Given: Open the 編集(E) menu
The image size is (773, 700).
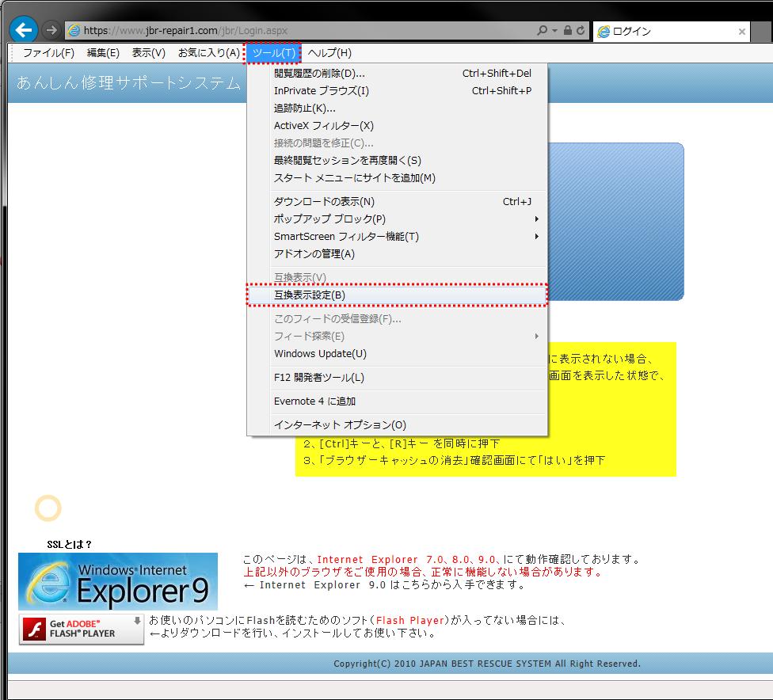Looking at the screenshot, I should pos(103,53).
